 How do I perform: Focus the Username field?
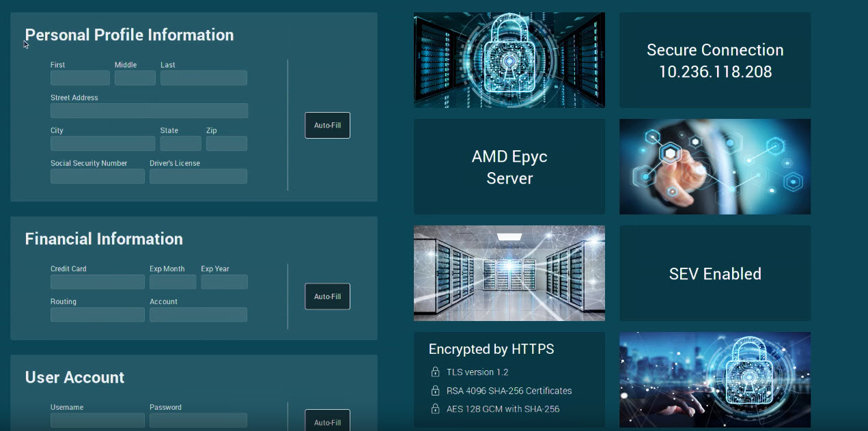tap(98, 420)
